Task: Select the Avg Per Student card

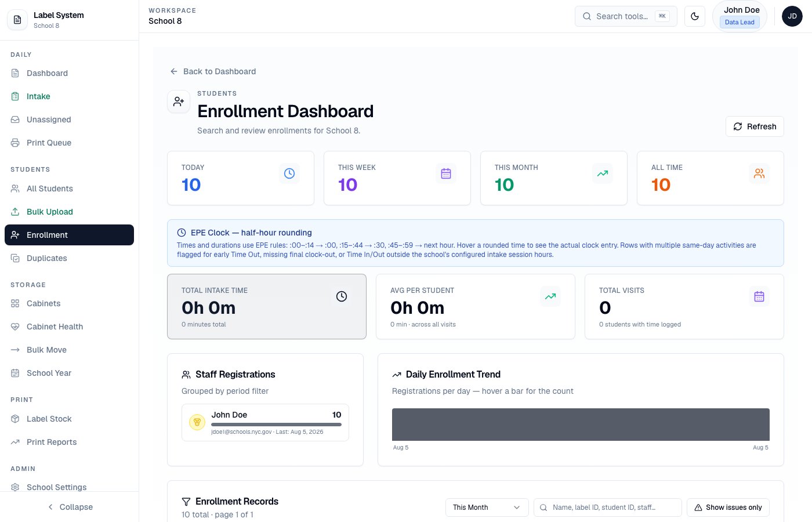Action: (x=476, y=306)
